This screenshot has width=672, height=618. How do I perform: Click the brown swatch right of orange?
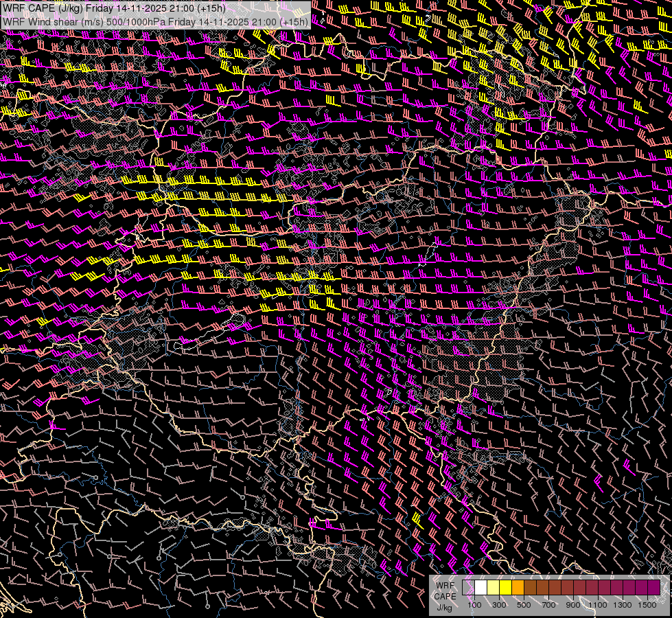point(531,588)
